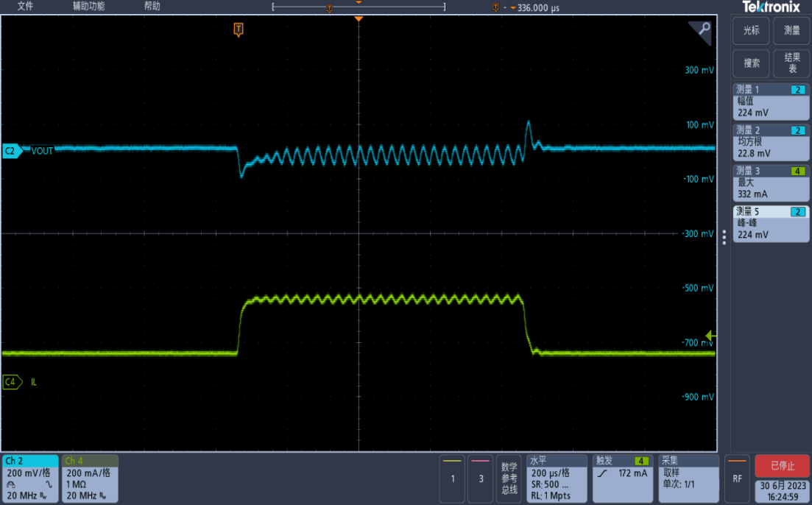Click the 200 mA/格 scale in Ch 4
This screenshot has width=812, height=505.
click(88, 473)
